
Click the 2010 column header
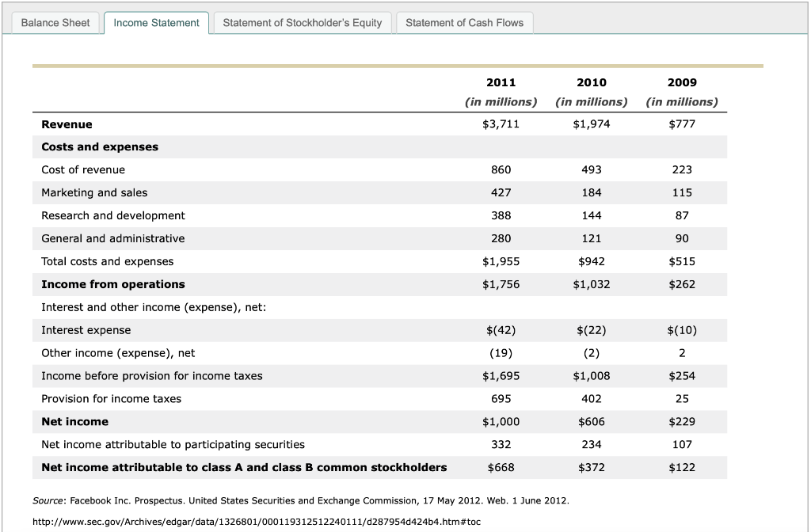click(x=591, y=82)
